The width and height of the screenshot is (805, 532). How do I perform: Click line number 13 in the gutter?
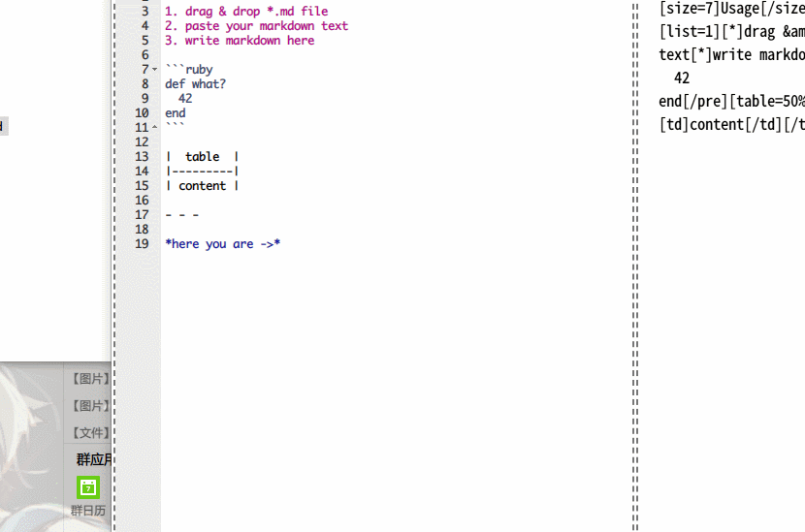(x=142, y=156)
